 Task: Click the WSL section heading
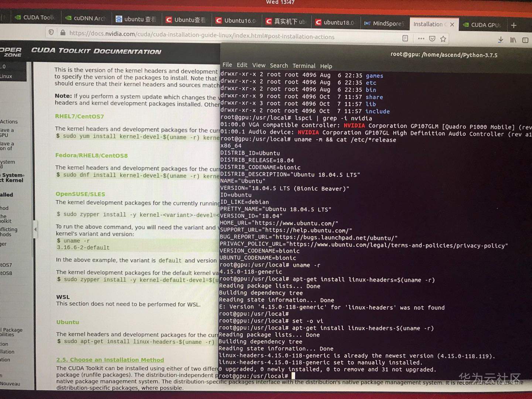[x=63, y=297]
